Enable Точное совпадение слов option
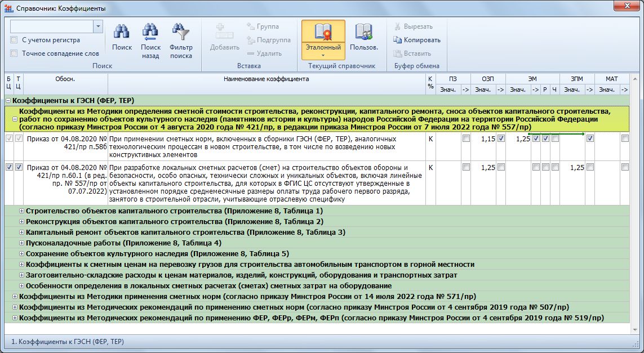 click(x=14, y=53)
